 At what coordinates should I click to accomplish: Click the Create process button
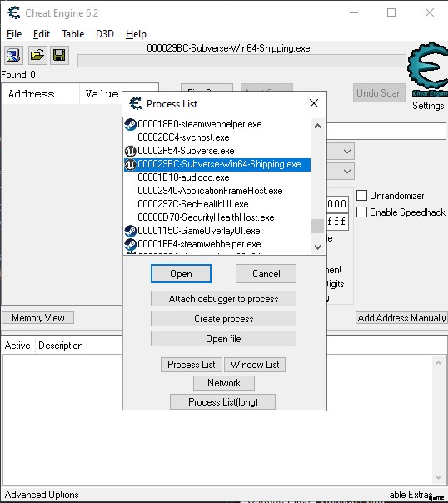tap(223, 319)
